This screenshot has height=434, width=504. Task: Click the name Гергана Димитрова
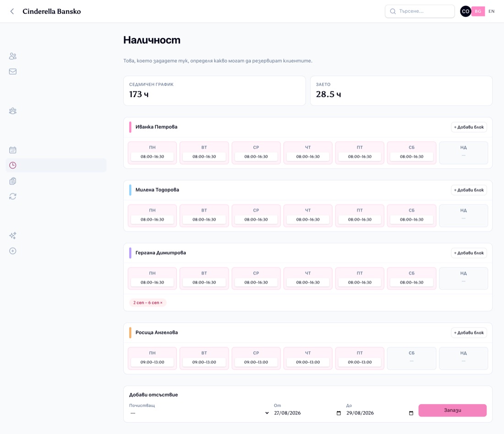tap(161, 253)
